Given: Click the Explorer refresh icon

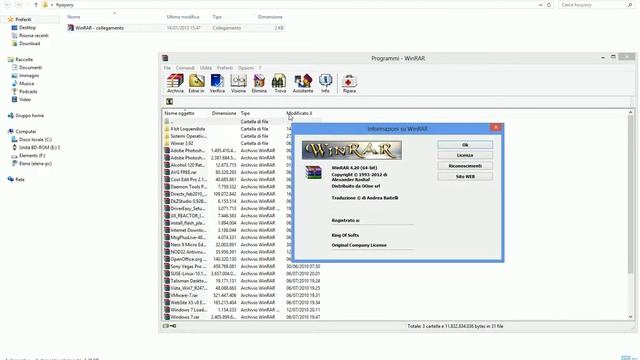Looking at the screenshot, I should click(549, 5).
